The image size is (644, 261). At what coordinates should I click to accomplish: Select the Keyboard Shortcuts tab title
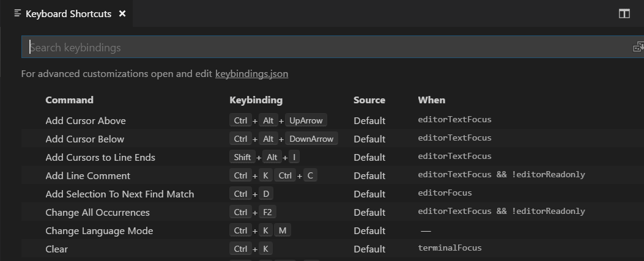coord(68,13)
